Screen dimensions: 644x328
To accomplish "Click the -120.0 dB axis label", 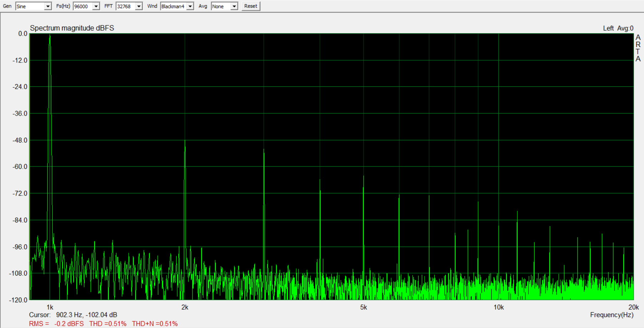I will point(18,300).
